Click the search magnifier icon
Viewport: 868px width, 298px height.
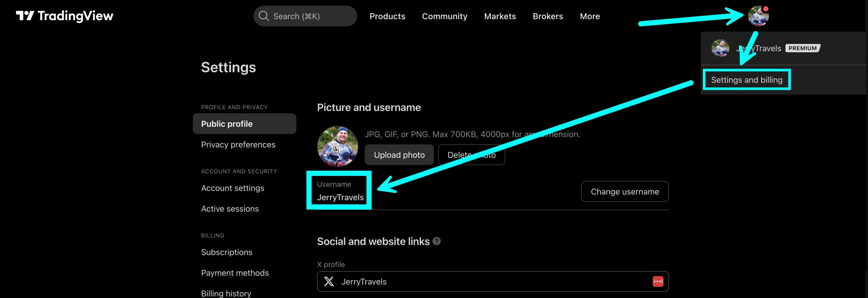coord(263,16)
